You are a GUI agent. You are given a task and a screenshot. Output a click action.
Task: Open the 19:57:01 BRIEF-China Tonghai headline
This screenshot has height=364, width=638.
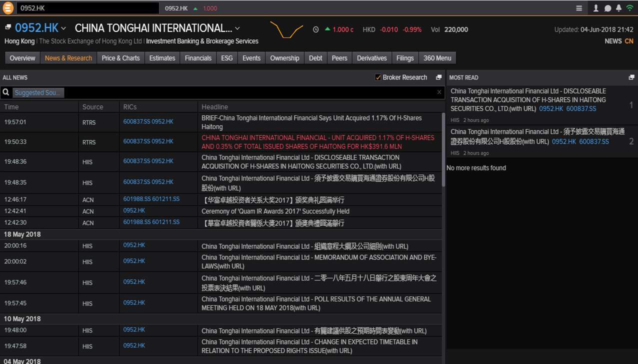(311, 122)
